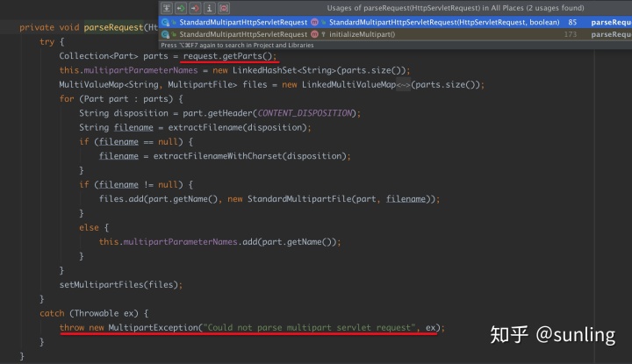Image resolution: width=632 pixels, height=364 pixels.
Task: Click the 'try' keyword
Action: [x=47, y=41]
